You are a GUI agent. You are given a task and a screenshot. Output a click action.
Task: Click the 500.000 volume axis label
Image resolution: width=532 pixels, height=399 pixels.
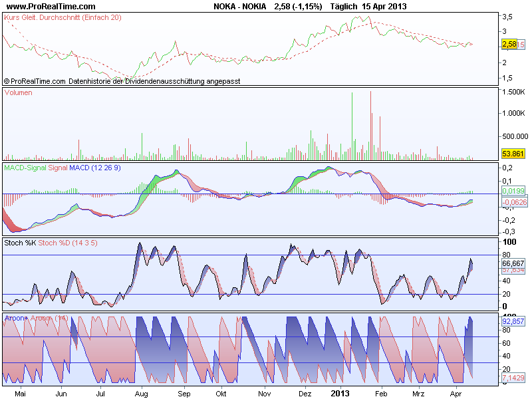(515, 136)
